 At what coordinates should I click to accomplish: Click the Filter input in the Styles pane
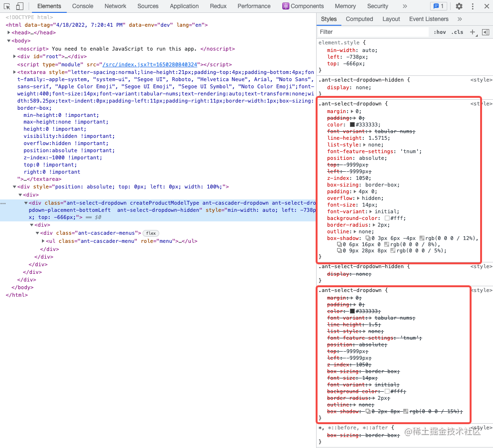[x=372, y=31]
